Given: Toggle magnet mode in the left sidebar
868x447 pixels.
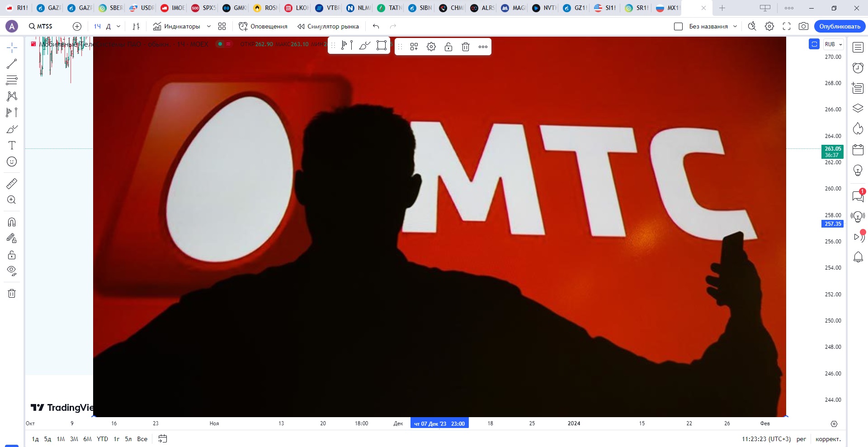Looking at the screenshot, I should coord(12,222).
